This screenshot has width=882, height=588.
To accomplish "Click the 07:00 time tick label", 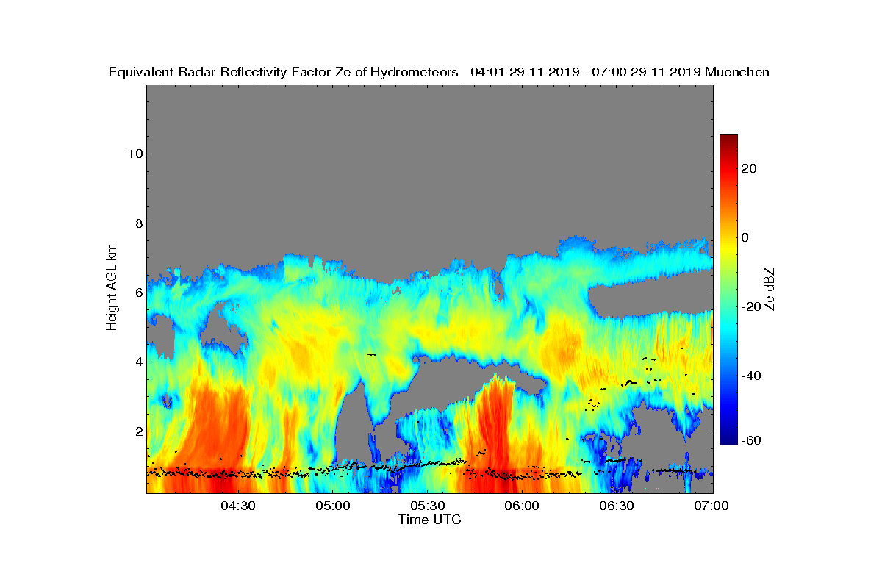I will point(711,506).
